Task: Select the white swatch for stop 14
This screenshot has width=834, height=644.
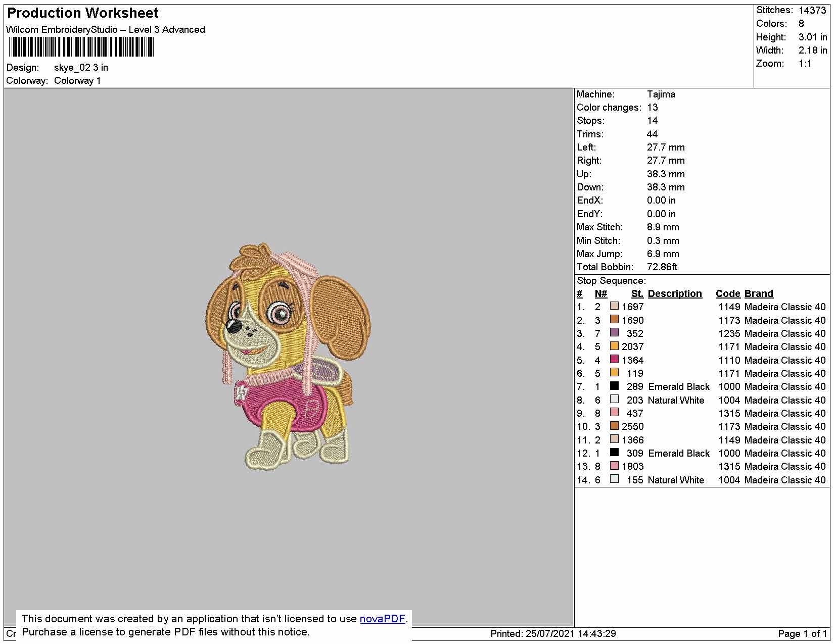Action: coord(614,479)
